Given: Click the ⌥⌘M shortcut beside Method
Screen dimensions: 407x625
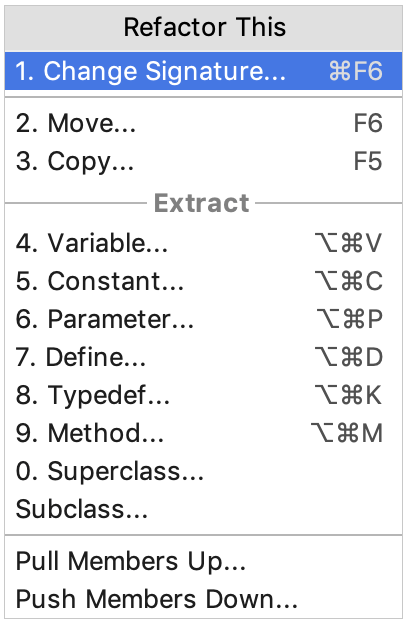Looking at the screenshot, I should (x=347, y=433).
